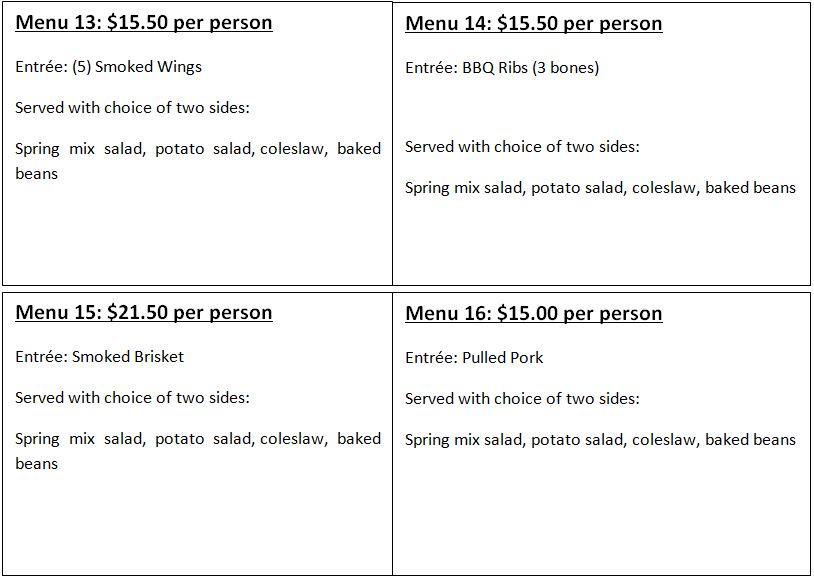Click the sides list in the Menu 14 cell
Image resolution: width=814 pixels, height=579 pixels.
pyautogui.click(x=600, y=188)
